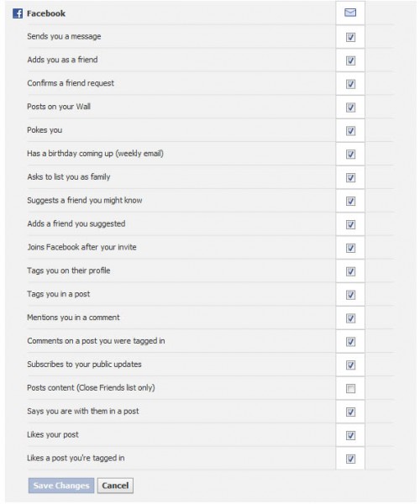Image resolution: width=420 pixels, height=504 pixels.
Task: Uncheck 'Subscribes to your public updates'
Action: coord(350,365)
